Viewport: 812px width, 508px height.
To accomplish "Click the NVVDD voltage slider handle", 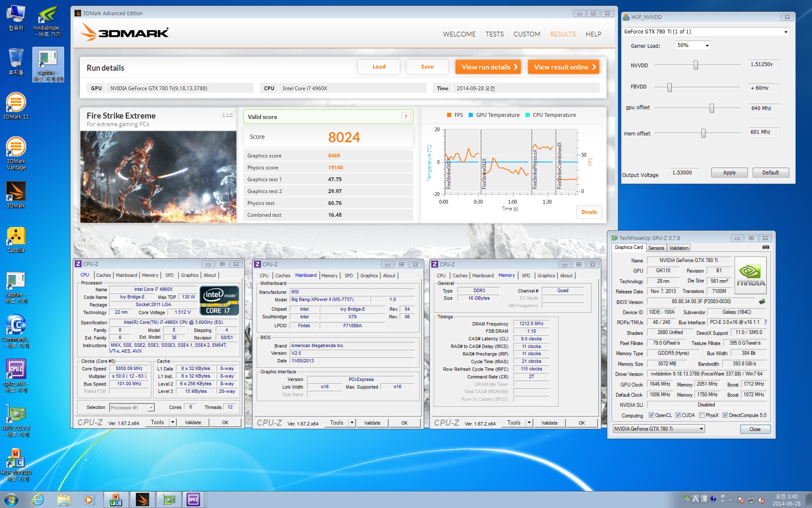I will coord(696,65).
